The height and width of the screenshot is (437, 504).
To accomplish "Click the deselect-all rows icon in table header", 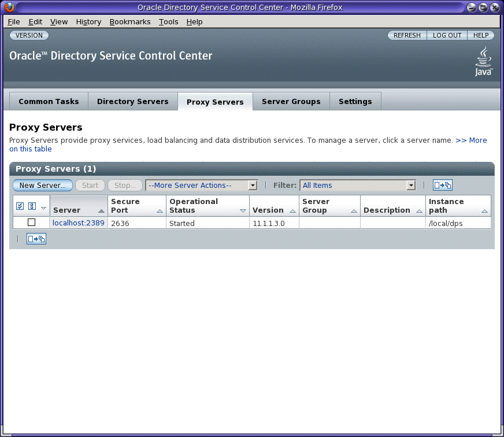I will (32, 206).
